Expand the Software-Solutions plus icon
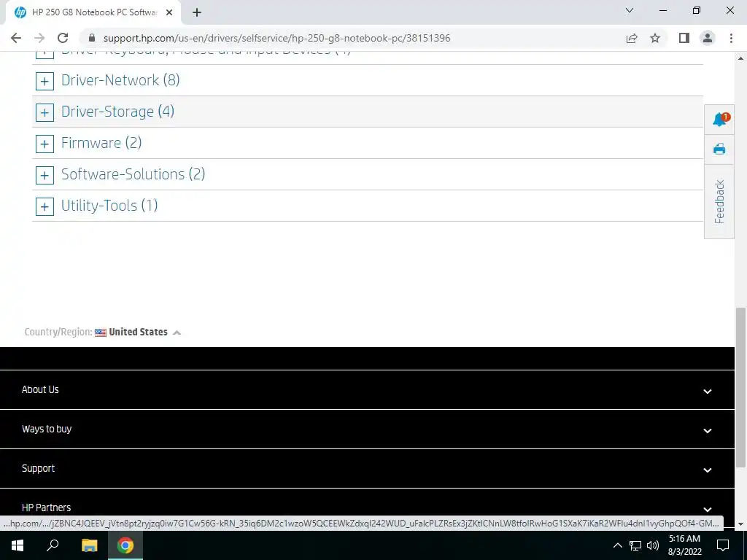The height and width of the screenshot is (560, 747). pos(44,176)
